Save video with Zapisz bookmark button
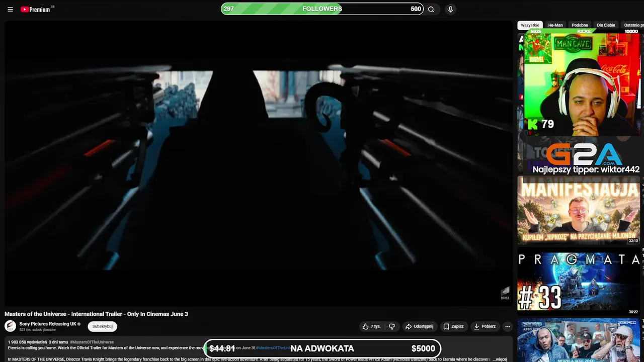Viewport: 644px width, 362px height. click(453, 326)
